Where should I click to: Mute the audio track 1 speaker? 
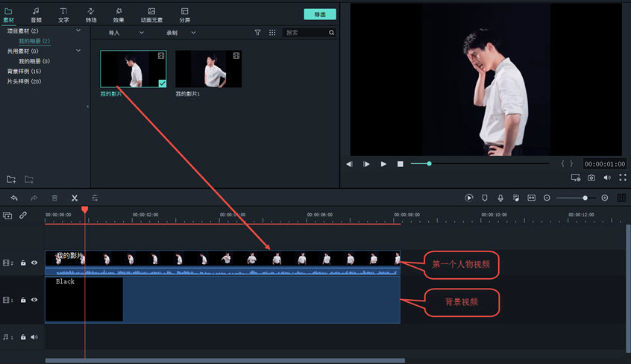34,337
